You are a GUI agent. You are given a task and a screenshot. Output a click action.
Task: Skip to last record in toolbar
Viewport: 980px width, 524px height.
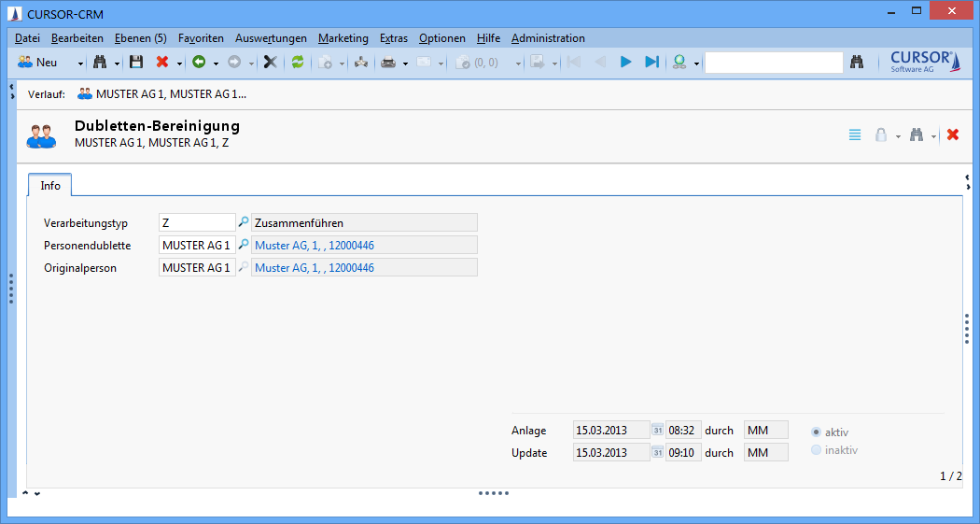point(651,63)
